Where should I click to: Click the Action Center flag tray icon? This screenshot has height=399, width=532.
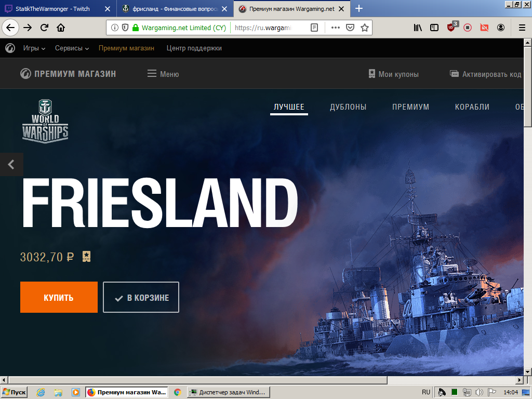491,392
